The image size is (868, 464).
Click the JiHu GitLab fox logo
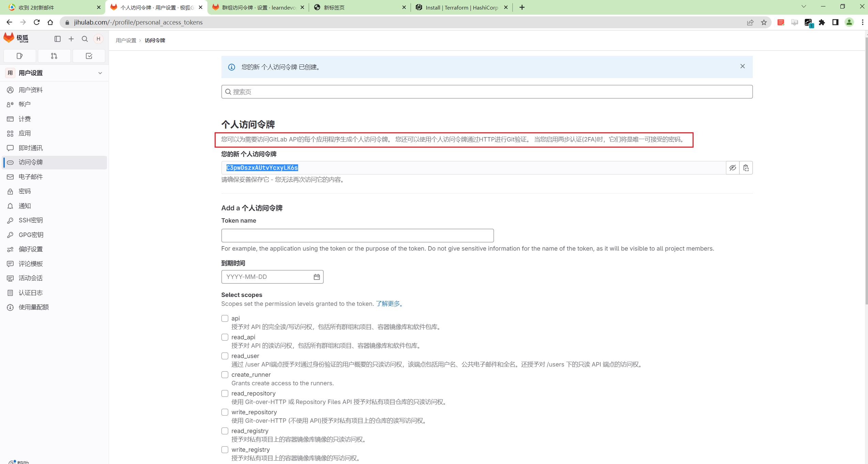click(16, 38)
